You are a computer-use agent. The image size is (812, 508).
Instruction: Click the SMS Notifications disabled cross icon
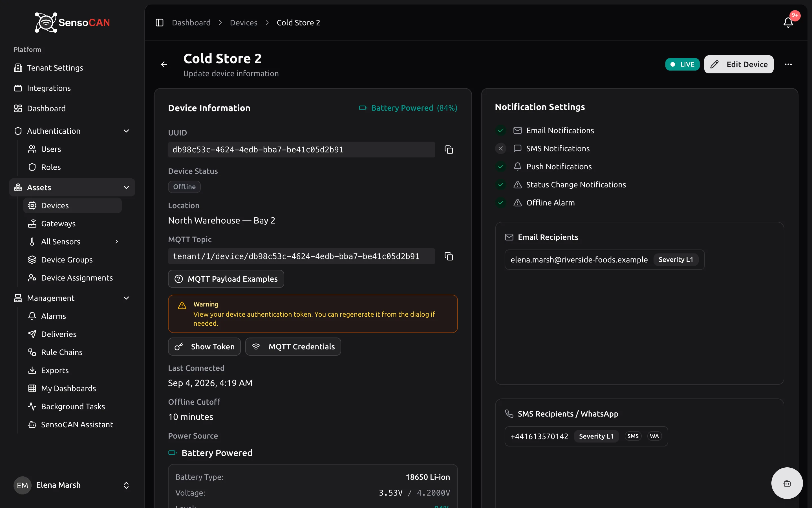501,148
